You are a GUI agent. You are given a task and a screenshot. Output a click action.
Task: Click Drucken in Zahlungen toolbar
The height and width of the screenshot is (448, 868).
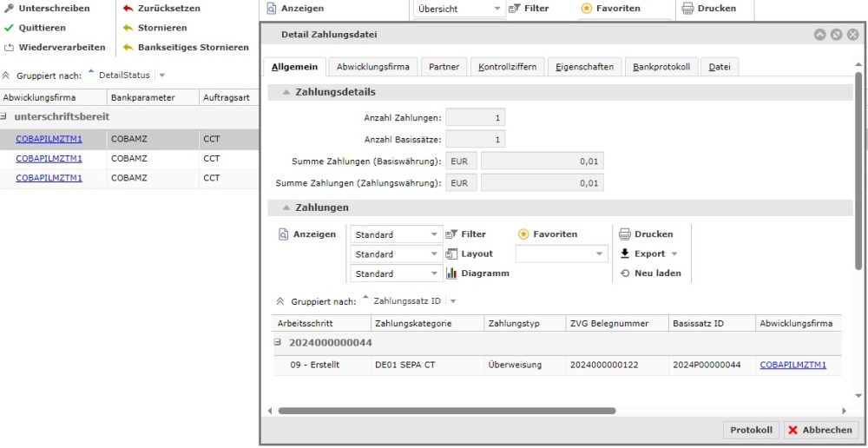[x=646, y=234]
